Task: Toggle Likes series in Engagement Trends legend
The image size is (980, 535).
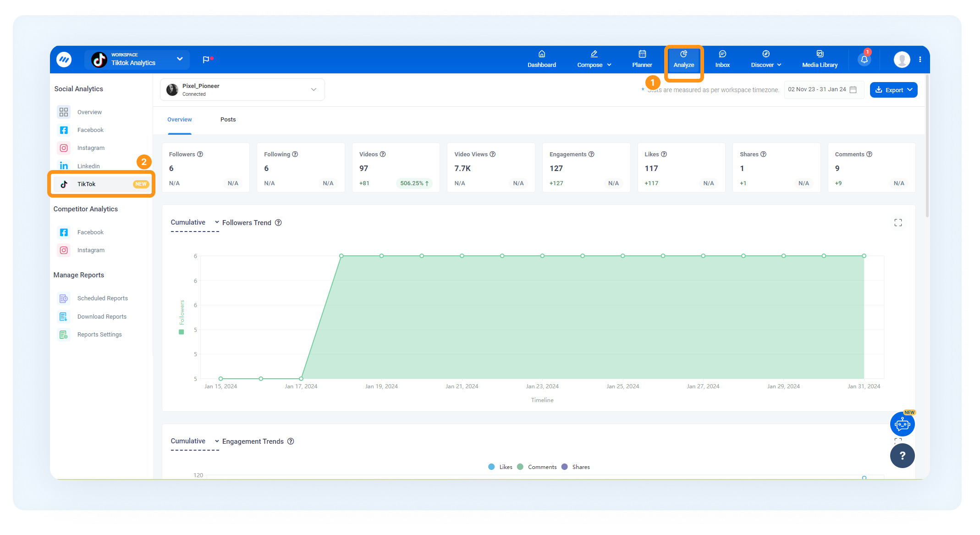Action: pos(501,467)
